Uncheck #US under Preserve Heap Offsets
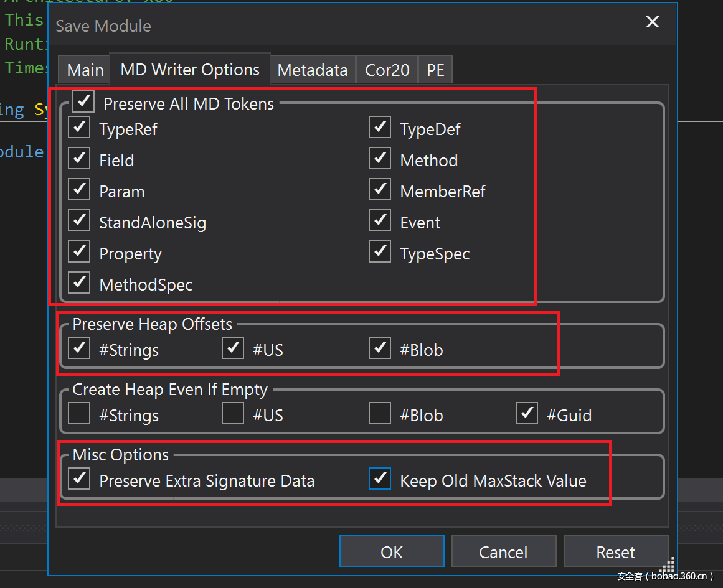Image resolution: width=723 pixels, height=588 pixels. coord(233,348)
